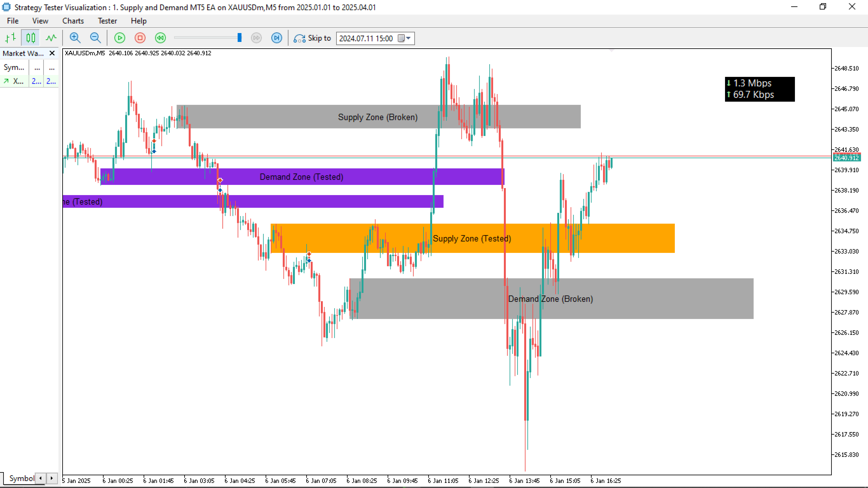Image resolution: width=868 pixels, height=488 pixels.
Task: Click the green arrow in the Market Watch row
Action: click(6, 81)
